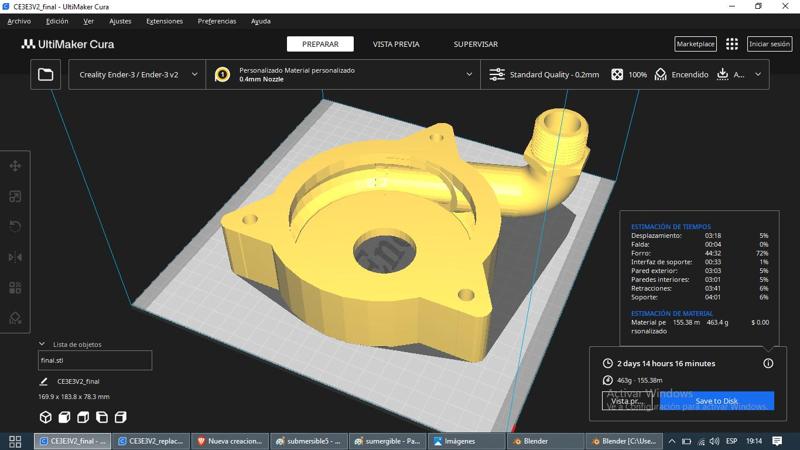Open the Ayuda menu
Viewport: 800px width, 450px height.
(x=261, y=21)
